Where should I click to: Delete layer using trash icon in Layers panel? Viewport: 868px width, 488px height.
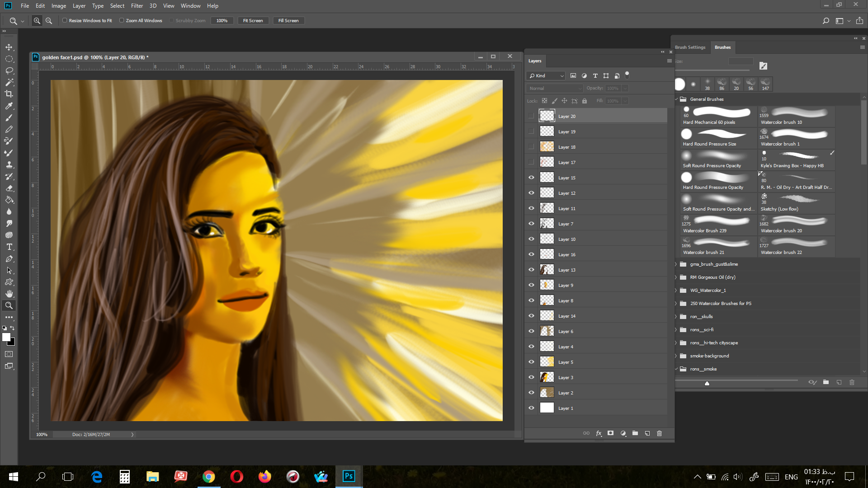point(659,433)
